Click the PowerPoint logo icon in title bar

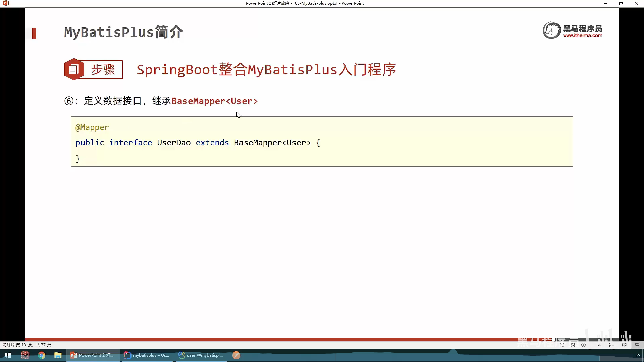point(6,3)
